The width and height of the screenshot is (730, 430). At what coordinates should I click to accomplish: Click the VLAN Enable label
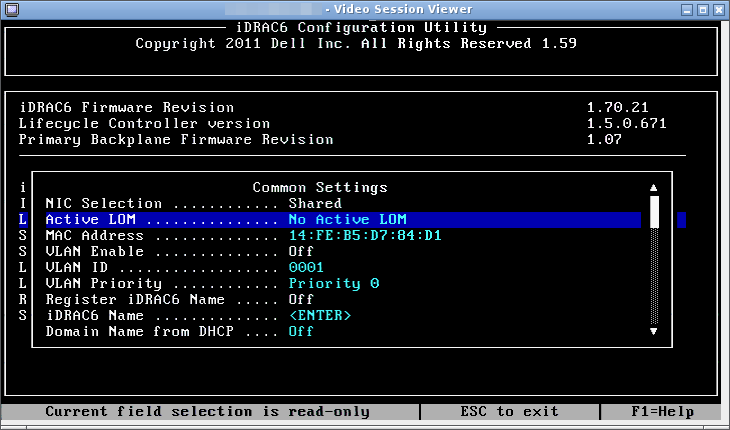pyautogui.click(x=95, y=251)
